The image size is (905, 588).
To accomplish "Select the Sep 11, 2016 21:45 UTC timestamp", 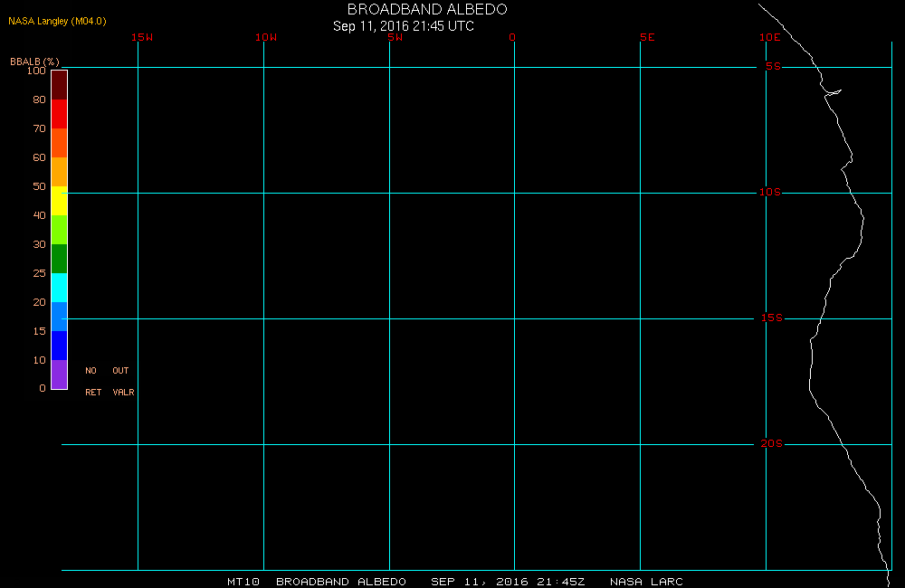I will click(404, 26).
